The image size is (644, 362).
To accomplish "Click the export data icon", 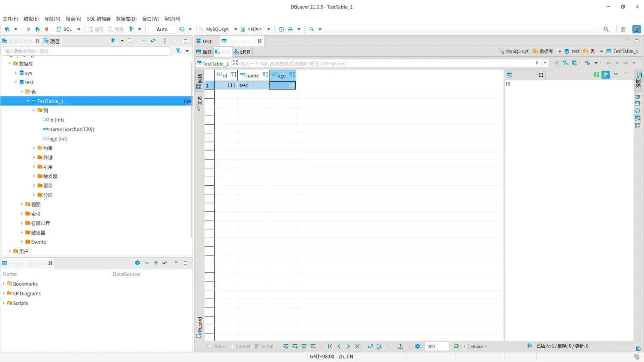I will pos(400,347).
